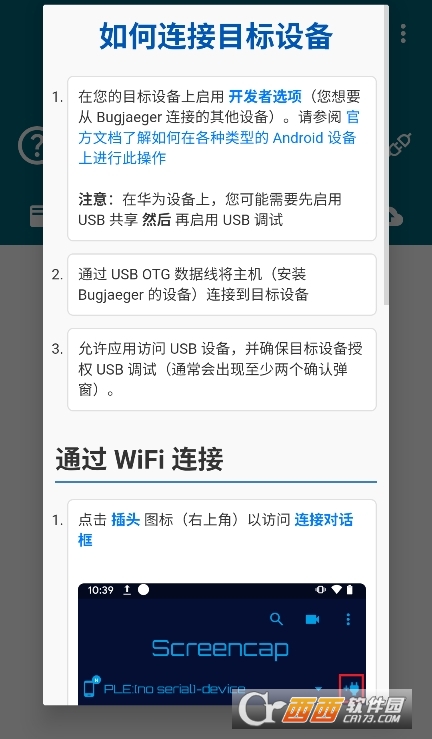Tap the three dots in Screencap image
Viewport: 432px width, 739px height.
(348, 619)
